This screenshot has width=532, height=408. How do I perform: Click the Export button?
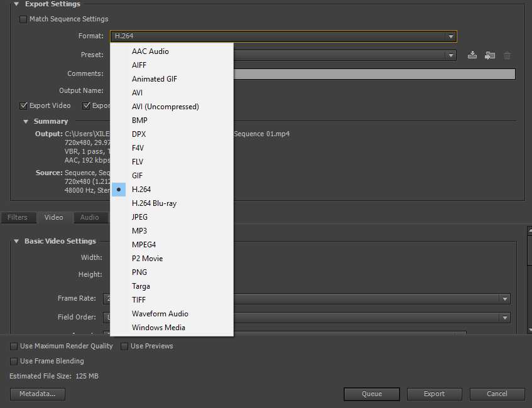(x=434, y=394)
